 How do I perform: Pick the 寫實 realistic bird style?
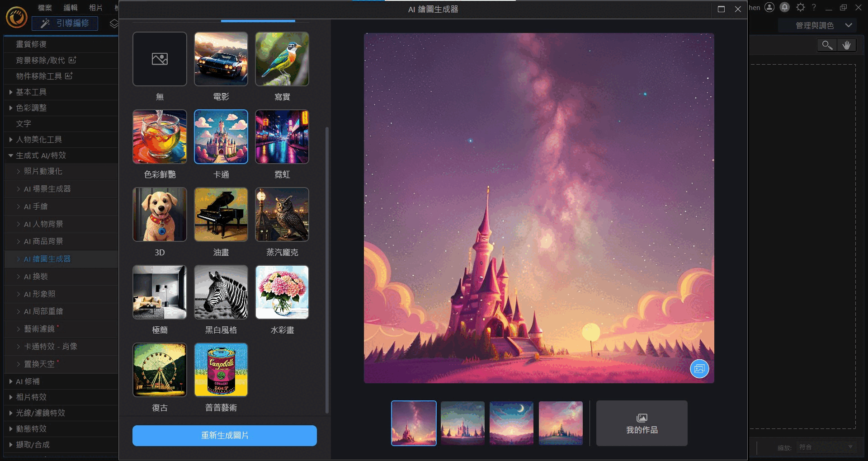[282, 59]
